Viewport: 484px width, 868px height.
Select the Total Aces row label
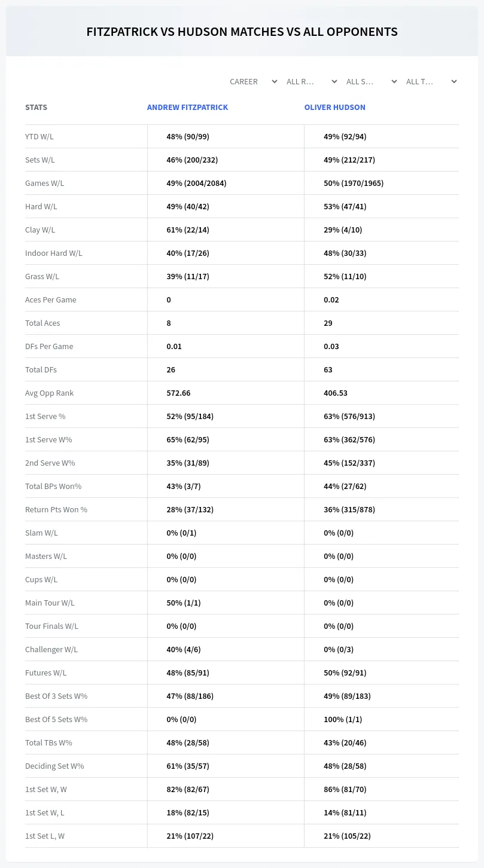click(42, 323)
